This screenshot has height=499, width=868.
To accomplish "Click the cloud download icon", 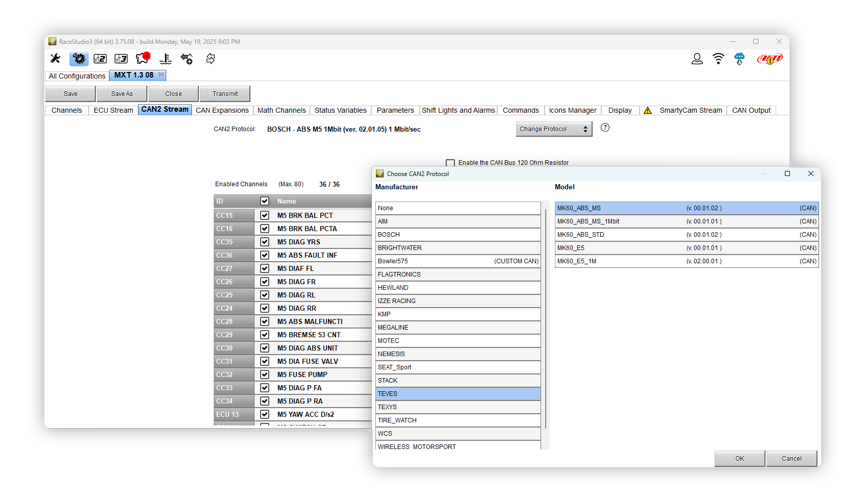I will [739, 59].
